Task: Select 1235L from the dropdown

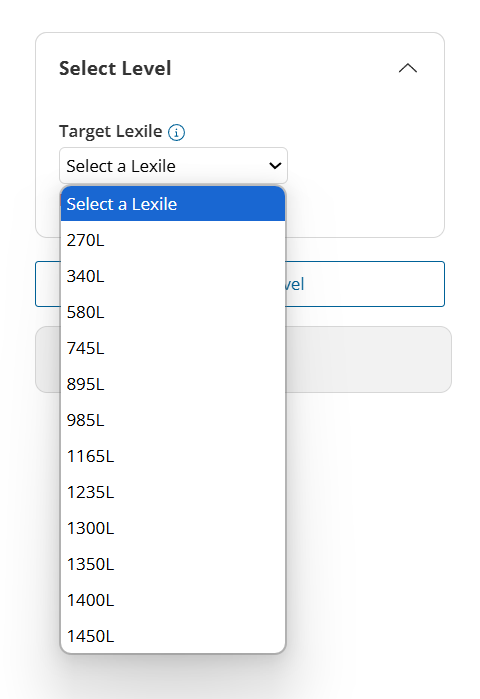Action: [173, 492]
